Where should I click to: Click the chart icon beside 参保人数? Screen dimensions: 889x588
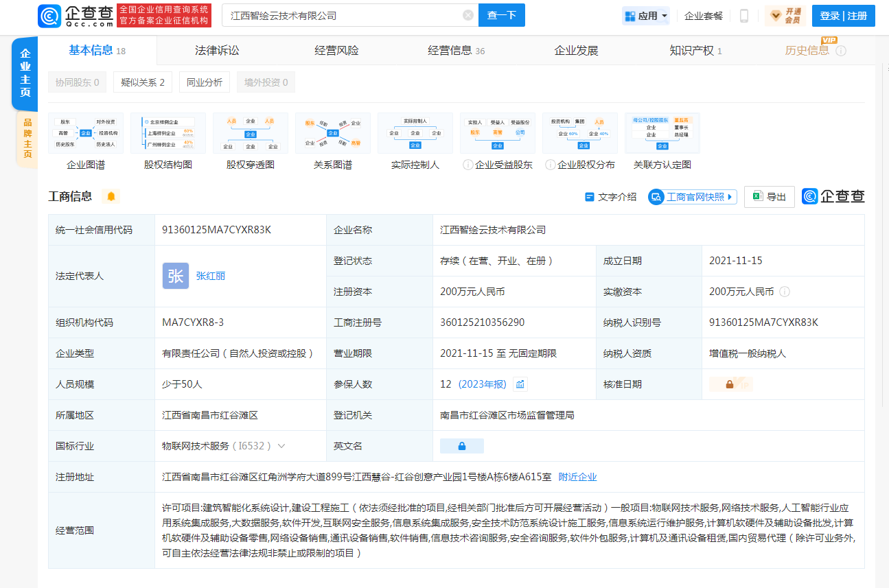click(x=520, y=384)
